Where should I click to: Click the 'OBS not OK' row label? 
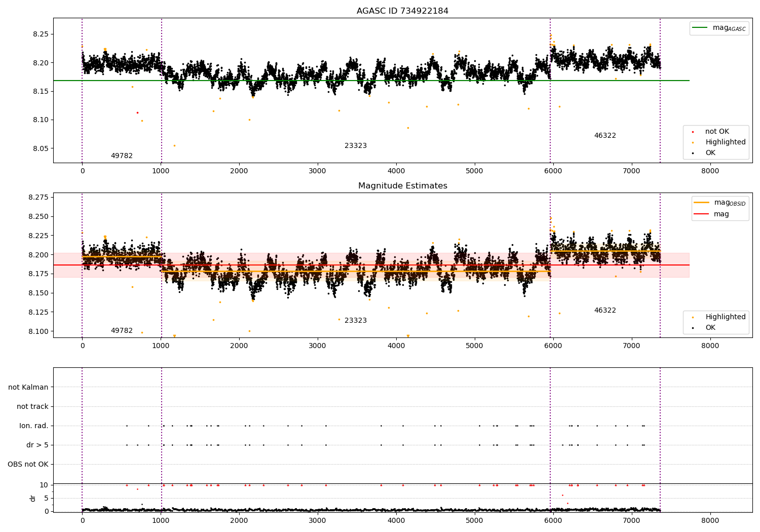(28, 465)
